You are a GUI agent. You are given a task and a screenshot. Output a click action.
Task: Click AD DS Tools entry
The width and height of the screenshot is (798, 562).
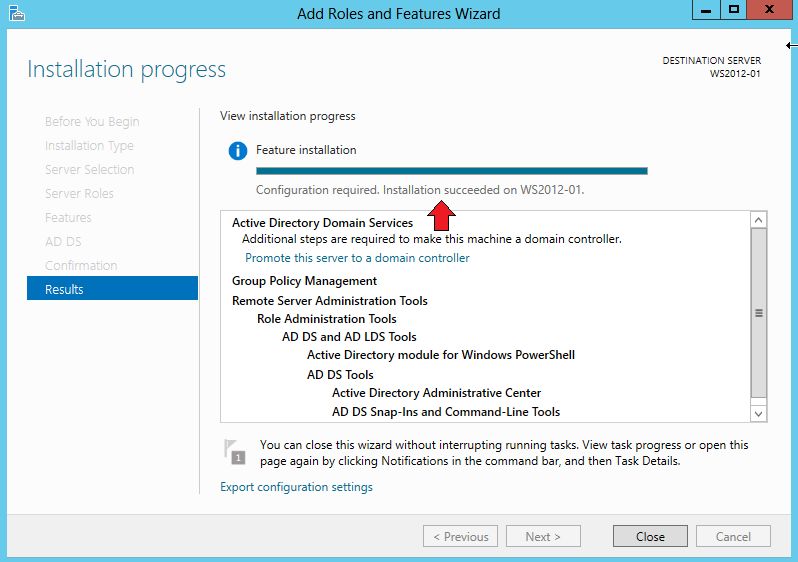[x=340, y=375]
